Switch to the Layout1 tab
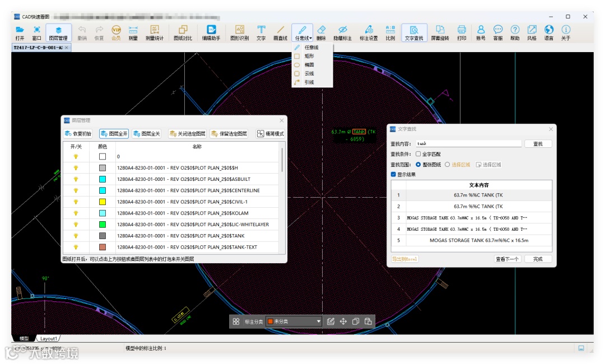 pyautogui.click(x=48, y=338)
